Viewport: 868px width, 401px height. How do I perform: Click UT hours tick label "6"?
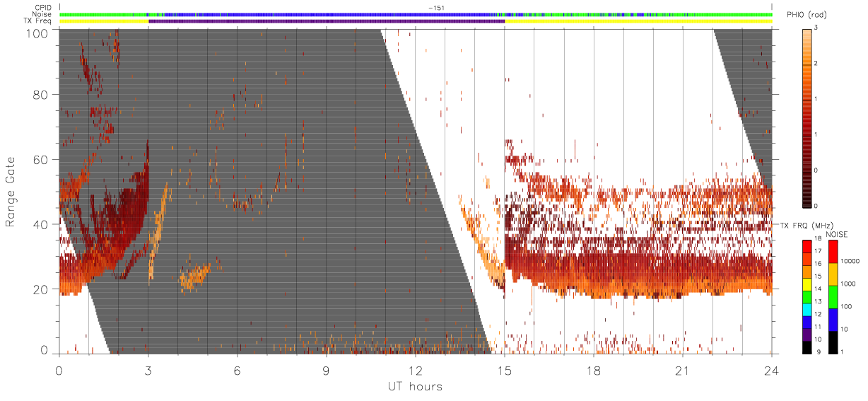[237, 371]
